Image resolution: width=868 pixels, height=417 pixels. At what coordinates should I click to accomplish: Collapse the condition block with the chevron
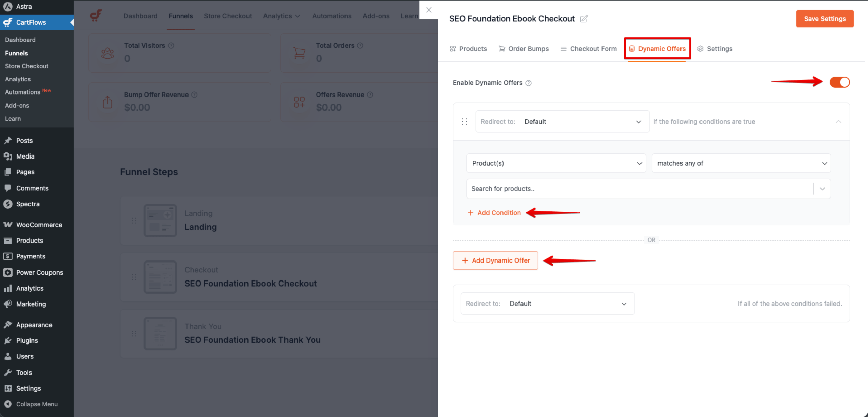[x=839, y=122]
